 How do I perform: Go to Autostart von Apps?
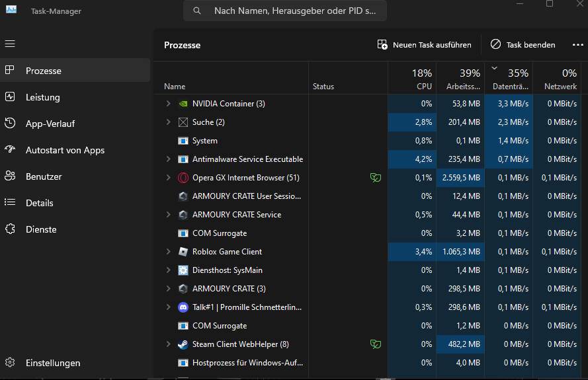75,150
